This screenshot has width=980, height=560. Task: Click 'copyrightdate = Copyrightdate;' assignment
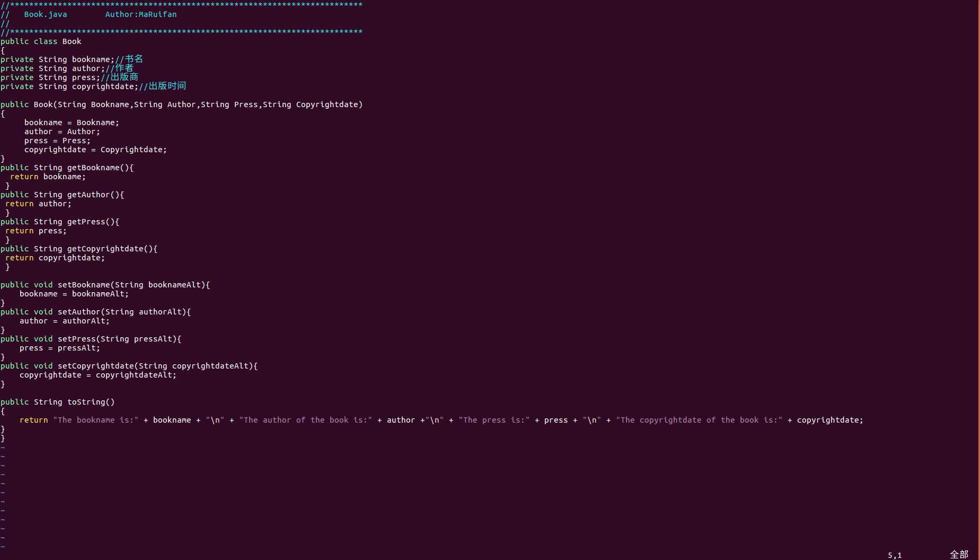(x=95, y=150)
